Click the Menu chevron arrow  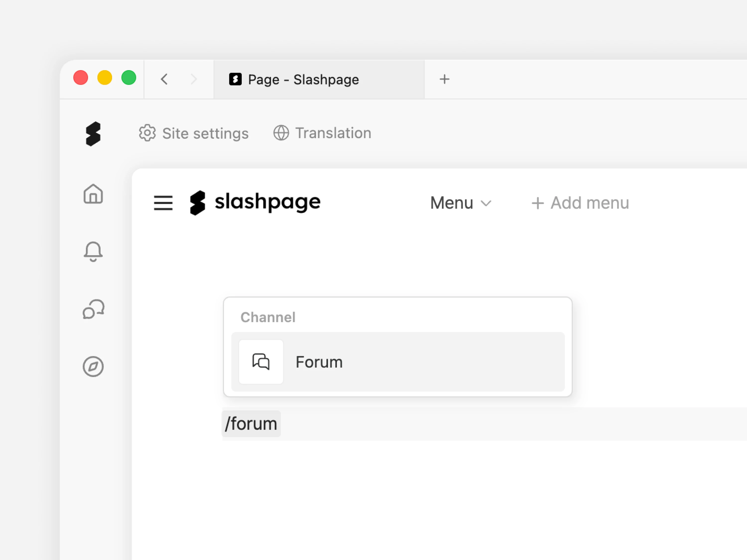tap(486, 203)
